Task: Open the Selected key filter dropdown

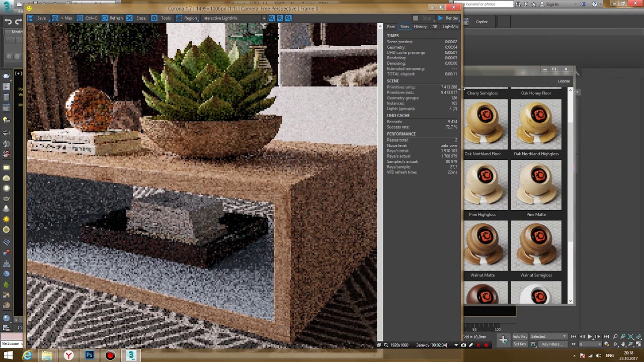Action: click(x=548, y=336)
